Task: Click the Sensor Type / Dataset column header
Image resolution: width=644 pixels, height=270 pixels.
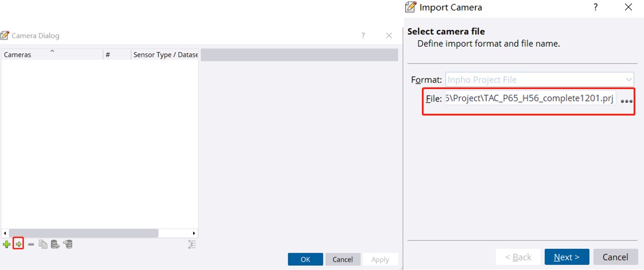Action: [165, 55]
